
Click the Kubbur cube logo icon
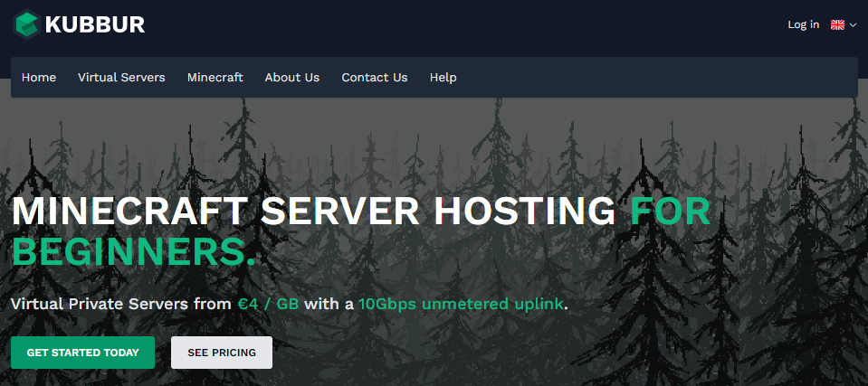26,24
